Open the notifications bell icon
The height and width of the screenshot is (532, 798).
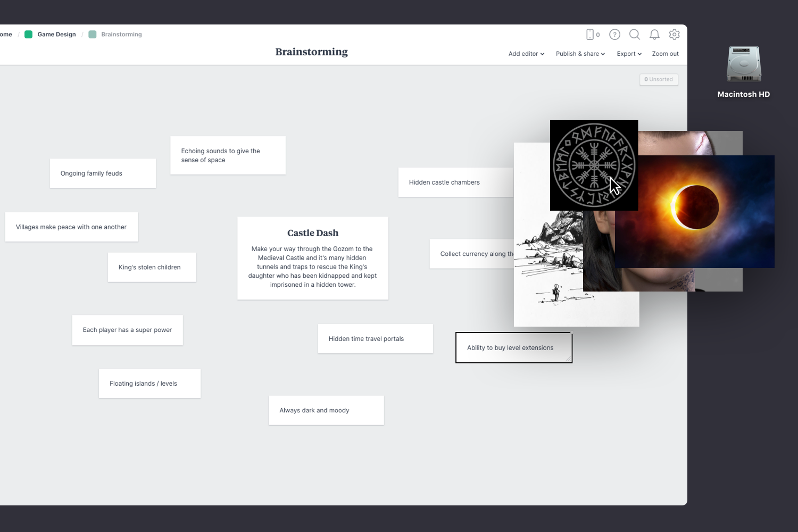pos(654,34)
